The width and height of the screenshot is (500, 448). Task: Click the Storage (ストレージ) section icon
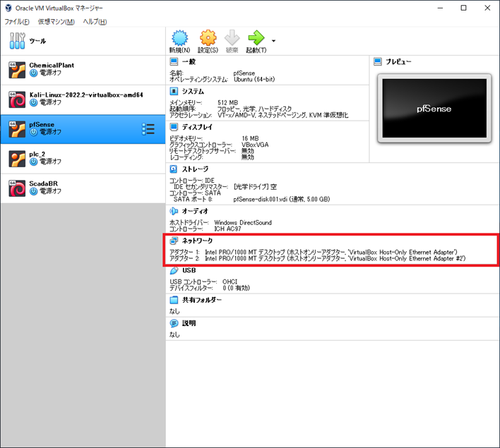pos(174,169)
